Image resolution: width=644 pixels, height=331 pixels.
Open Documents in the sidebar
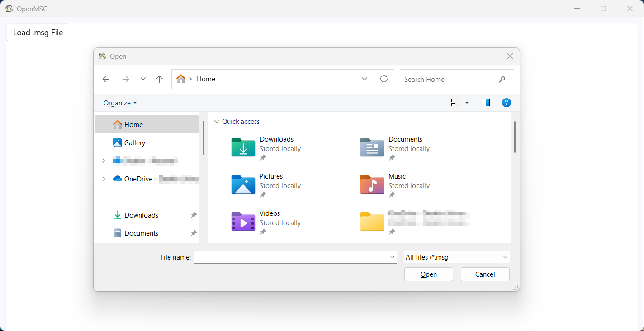(x=147, y=233)
